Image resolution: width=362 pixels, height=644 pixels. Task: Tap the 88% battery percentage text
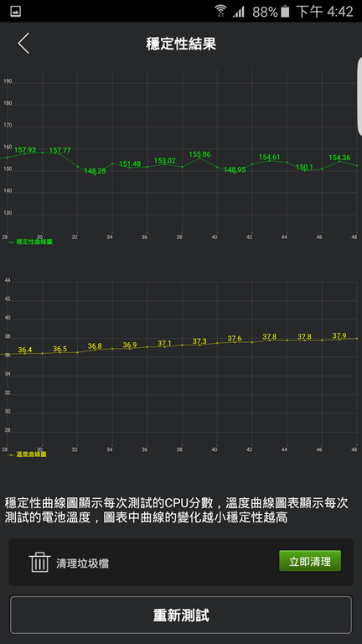coord(265,12)
